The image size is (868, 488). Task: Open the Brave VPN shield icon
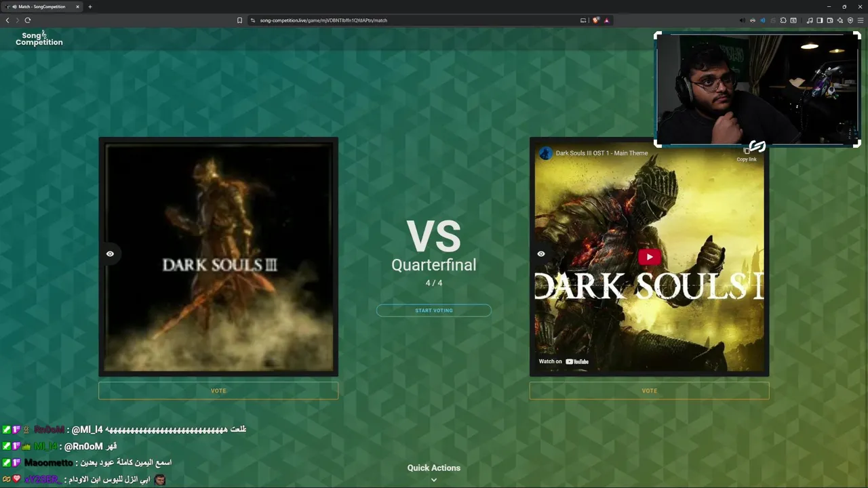(850, 20)
